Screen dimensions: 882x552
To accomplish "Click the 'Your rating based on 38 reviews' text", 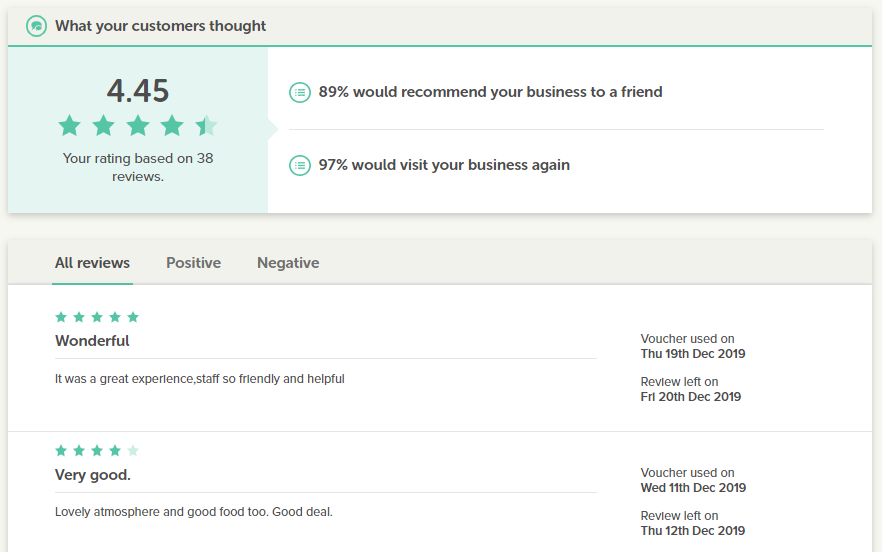I will point(138,167).
